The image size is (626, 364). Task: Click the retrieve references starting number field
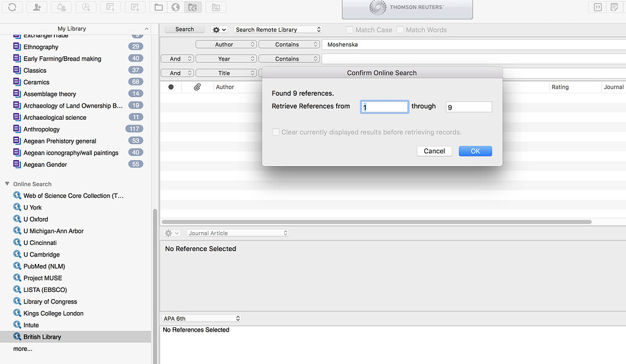pyautogui.click(x=384, y=106)
